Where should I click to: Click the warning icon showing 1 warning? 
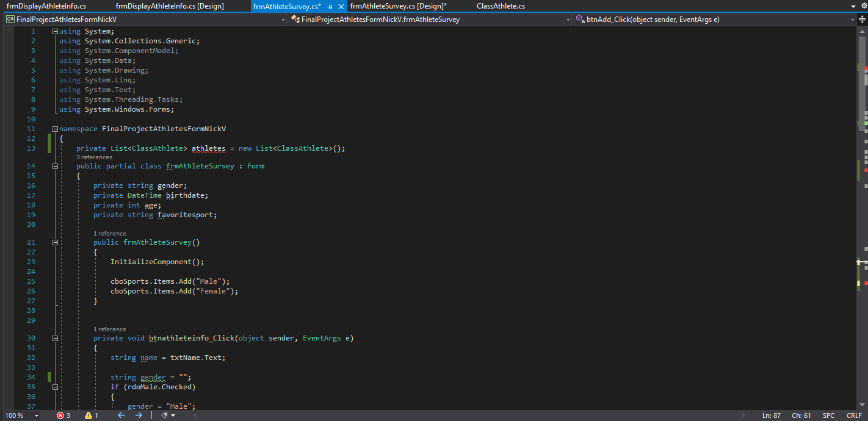[90, 415]
